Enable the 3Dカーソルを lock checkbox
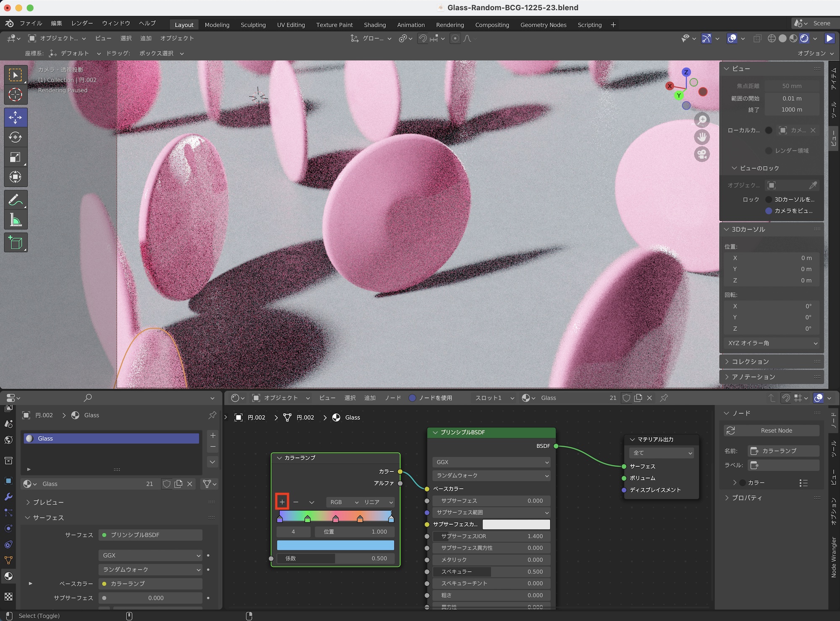840x621 pixels. [x=769, y=199]
